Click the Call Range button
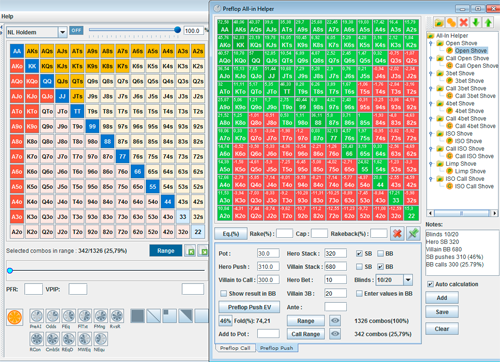Image resolution: width=500 pixels, height=362 pixels. tap(306, 334)
